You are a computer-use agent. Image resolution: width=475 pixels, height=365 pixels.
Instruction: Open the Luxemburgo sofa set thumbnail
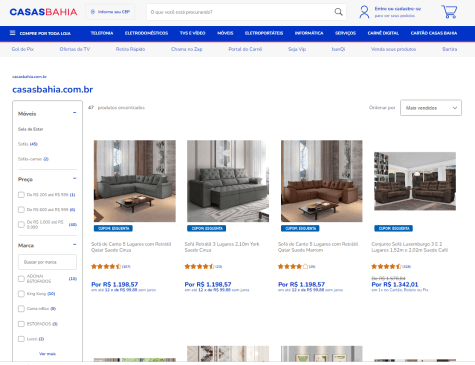click(x=415, y=181)
